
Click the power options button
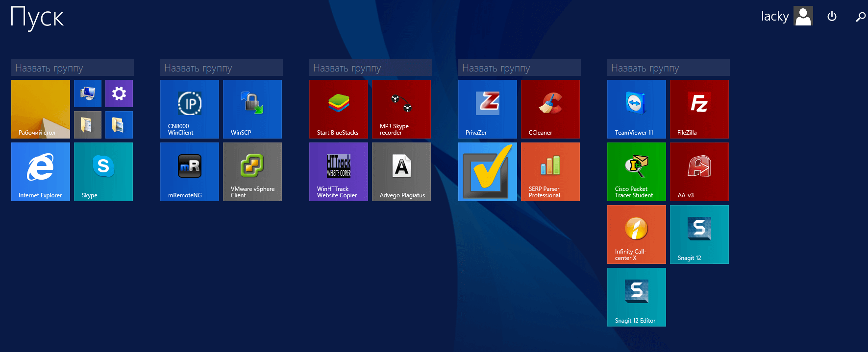pos(832,17)
